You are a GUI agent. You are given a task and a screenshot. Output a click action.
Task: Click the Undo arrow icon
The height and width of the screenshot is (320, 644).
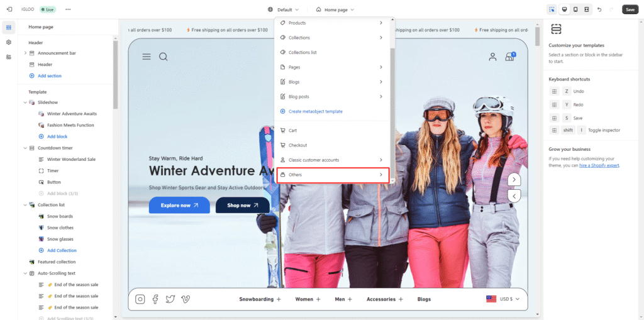(599, 9)
